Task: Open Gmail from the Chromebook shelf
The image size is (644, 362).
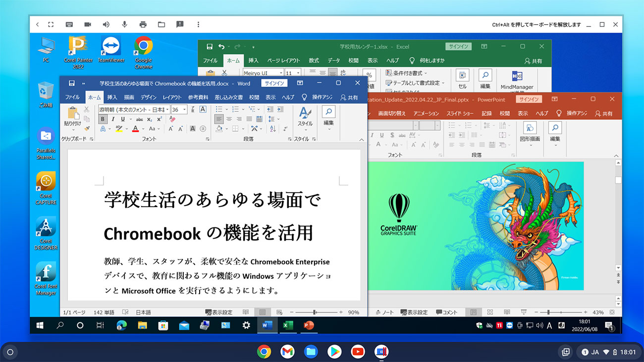Action: click(x=287, y=352)
